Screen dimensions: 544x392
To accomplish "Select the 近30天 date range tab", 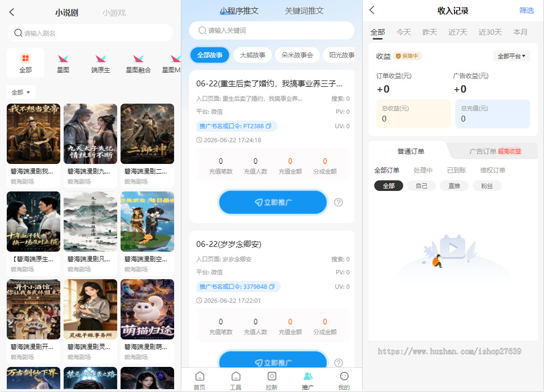I will [490, 32].
